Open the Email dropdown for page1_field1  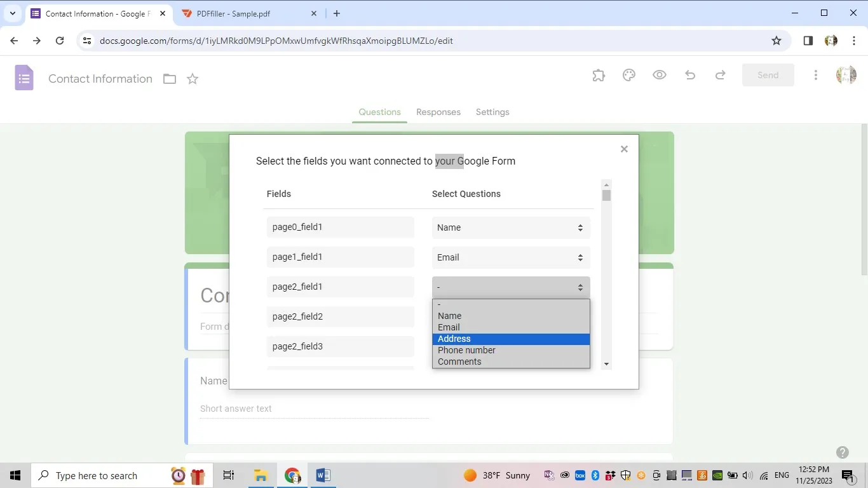pyautogui.click(x=510, y=257)
